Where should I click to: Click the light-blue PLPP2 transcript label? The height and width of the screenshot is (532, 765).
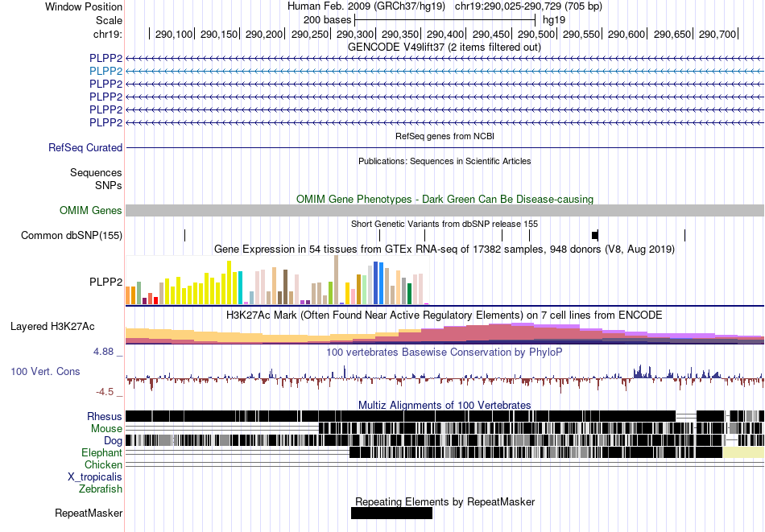(x=105, y=71)
